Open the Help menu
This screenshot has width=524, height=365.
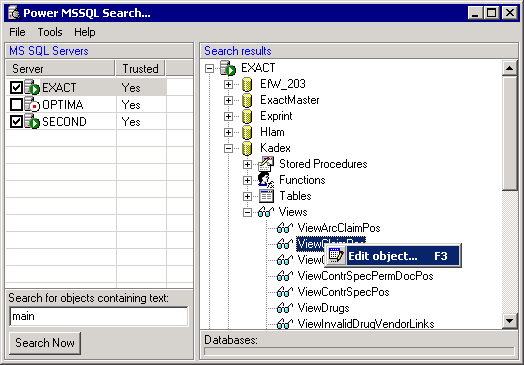tap(85, 32)
